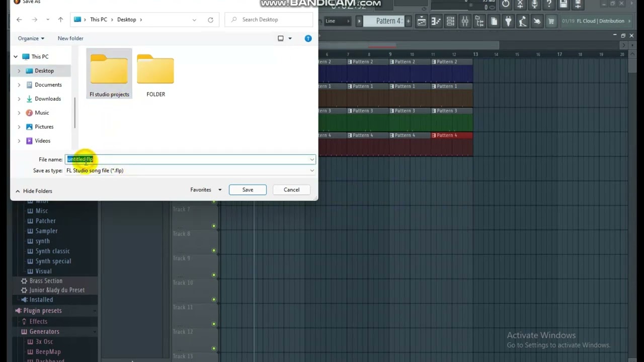Click the Back arrow in Save As dialog

click(x=19, y=20)
